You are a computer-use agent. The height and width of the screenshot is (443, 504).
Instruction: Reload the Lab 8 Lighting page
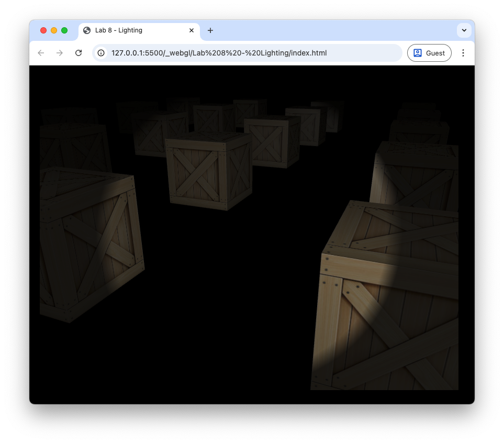click(x=79, y=53)
